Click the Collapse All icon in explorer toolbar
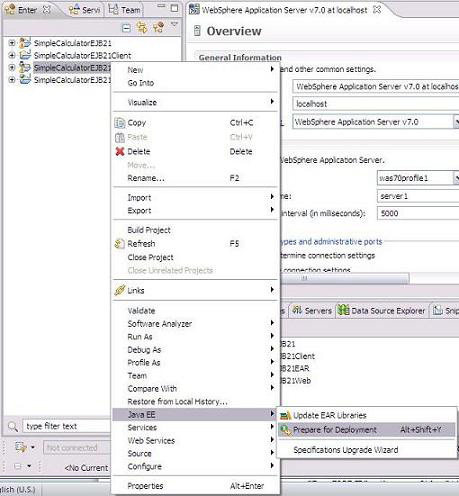This screenshot has width=459, height=496. tap(126, 28)
